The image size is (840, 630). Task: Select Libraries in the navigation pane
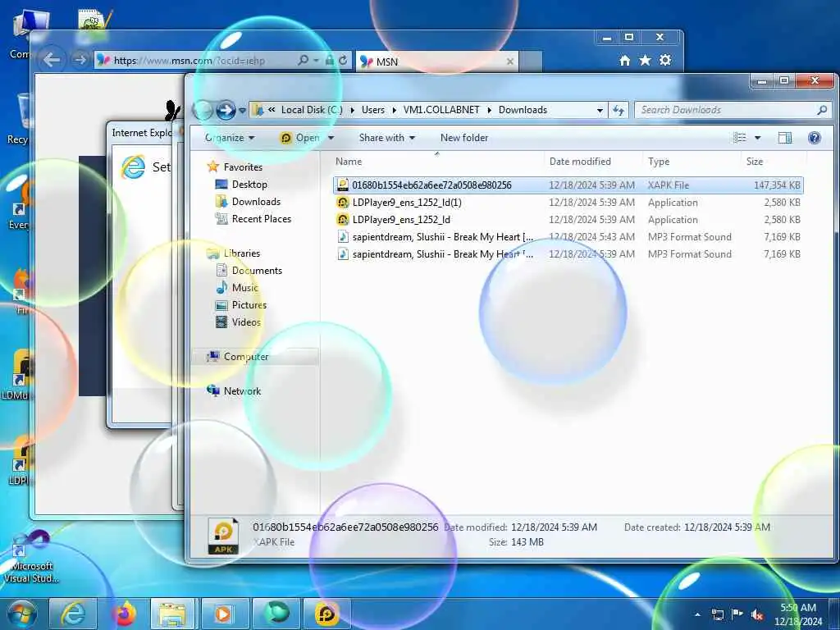click(x=242, y=253)
